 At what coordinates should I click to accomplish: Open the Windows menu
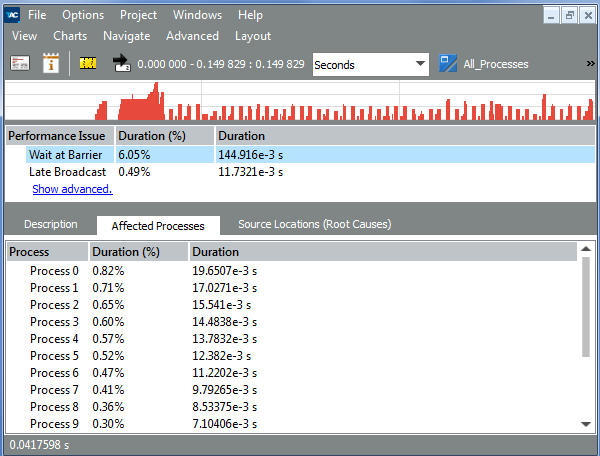[x=197, y=15]
